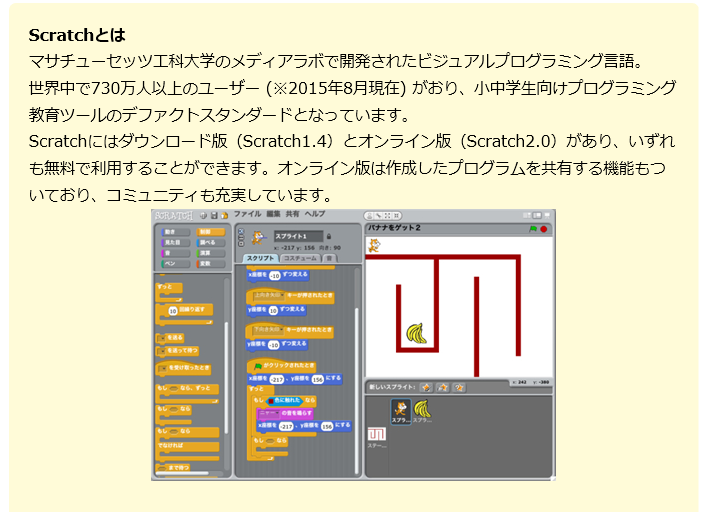
Task: Click the cat sprite on the stage
Action: (374, 246)
